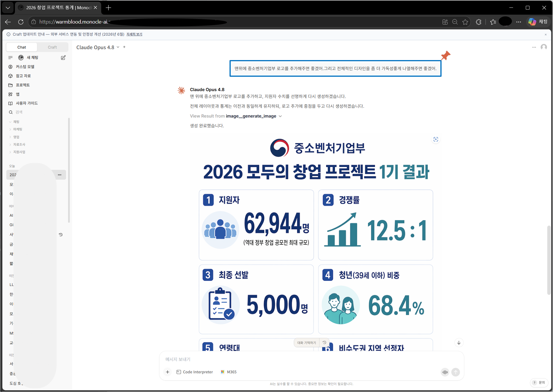Viewport: 553px width, 392px height.
Task: Click the page vertical scrollbar thumb
Action: [549, 260]
